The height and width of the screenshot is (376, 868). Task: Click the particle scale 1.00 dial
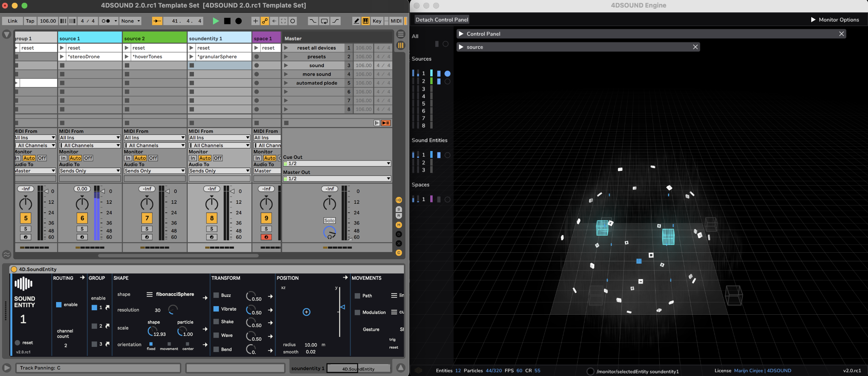(182, 331)
